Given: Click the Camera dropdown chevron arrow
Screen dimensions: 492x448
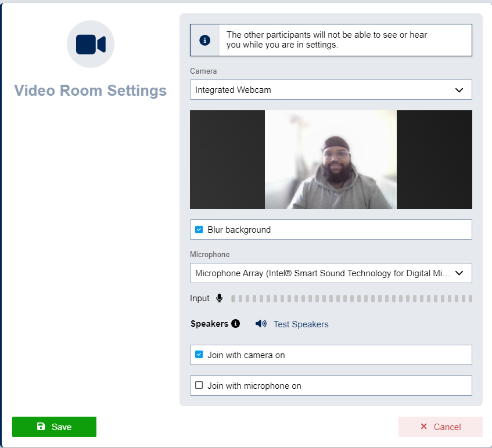Looking at the screenshot, I should point(459,90).
